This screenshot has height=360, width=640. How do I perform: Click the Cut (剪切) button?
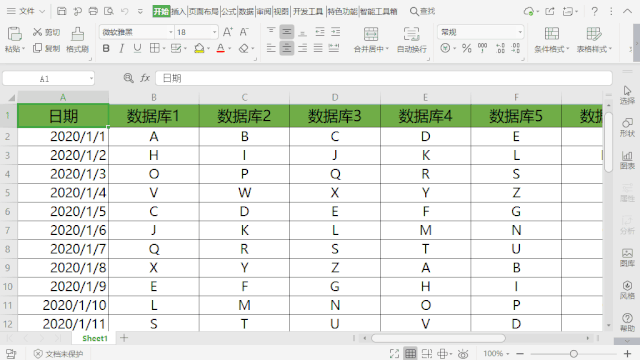pyautogui.click(x=46, y=32)
